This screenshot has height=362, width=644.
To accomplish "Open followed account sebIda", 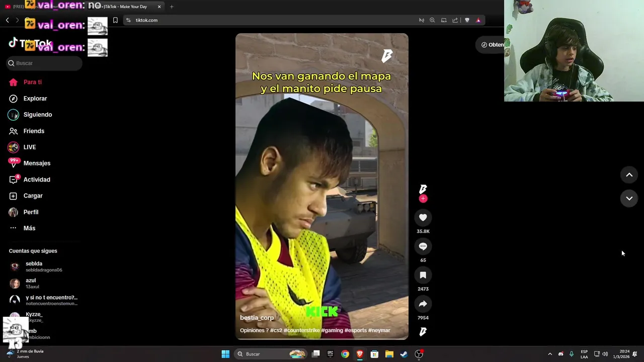I will [x=43, y=266].
